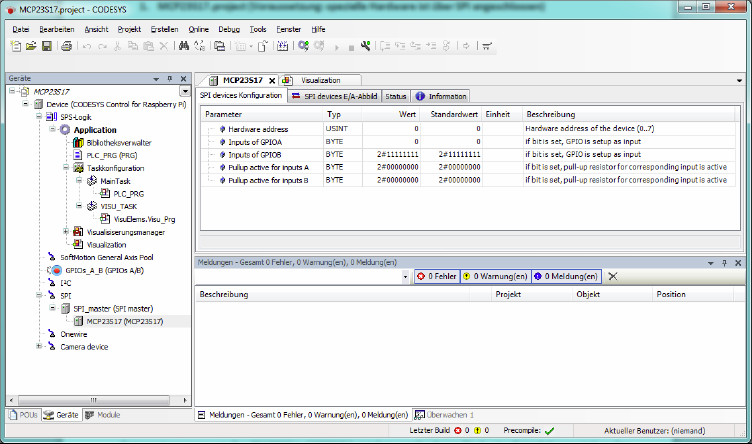Toggle the 0 Meldung(en) filter
Image resolution: width=752 pixels, height=444 pixels.
click(566, 276)
